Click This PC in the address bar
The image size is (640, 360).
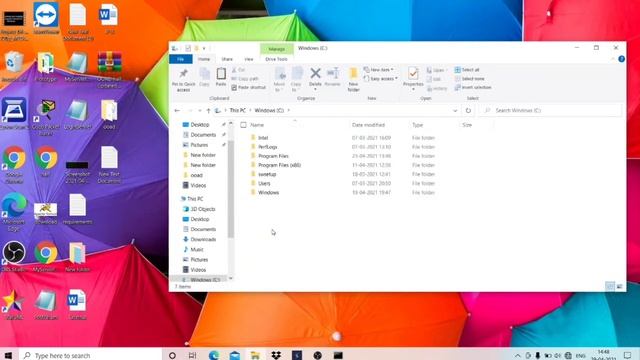pyautogui.click(x=238, y=111)
